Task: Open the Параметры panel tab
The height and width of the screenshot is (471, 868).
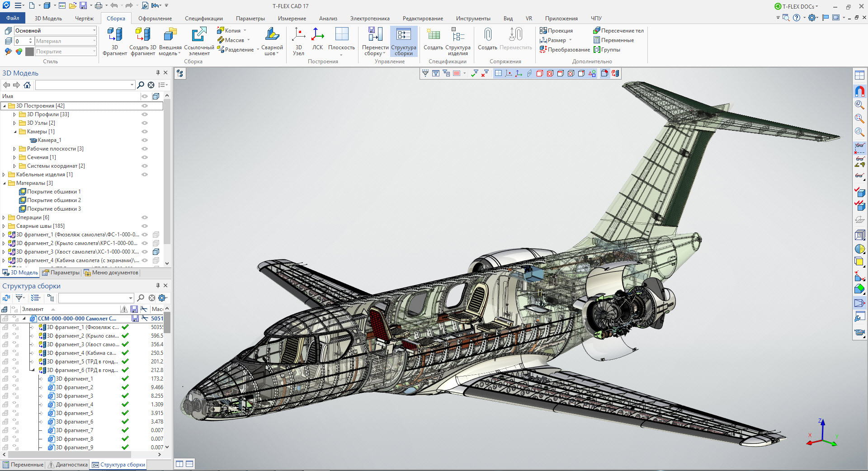Action: pyautogui.click(x=61, y=273)
